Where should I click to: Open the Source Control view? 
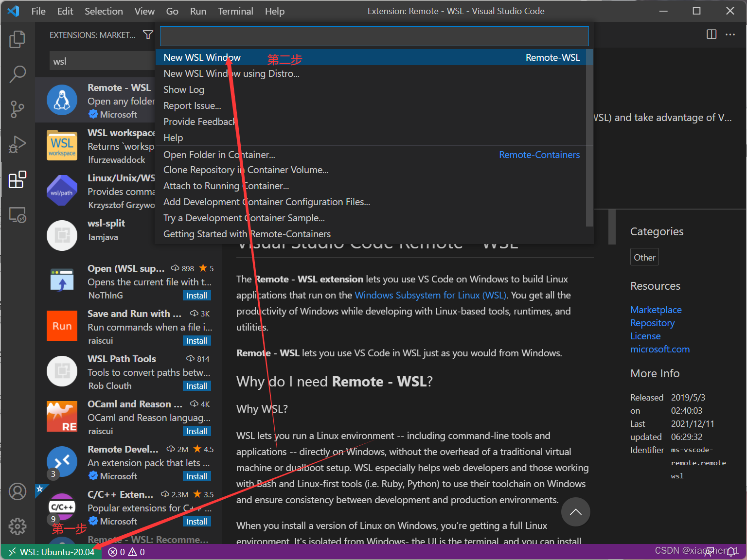18,109
